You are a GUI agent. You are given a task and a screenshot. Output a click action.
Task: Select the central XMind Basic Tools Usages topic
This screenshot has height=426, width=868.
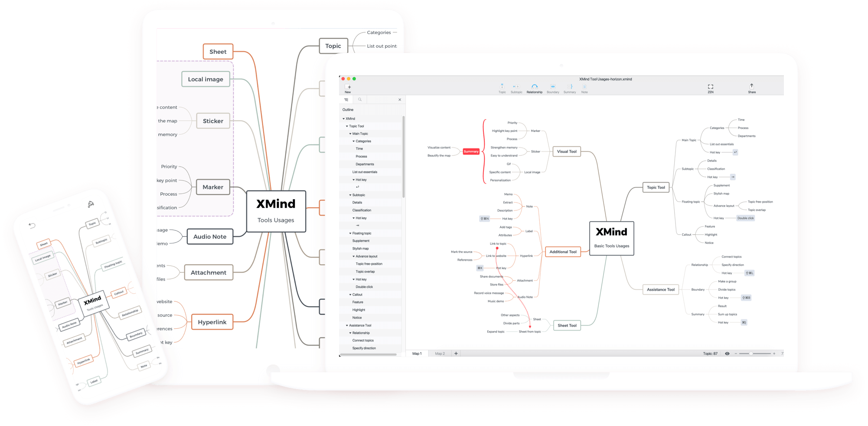tap(611, 238)
